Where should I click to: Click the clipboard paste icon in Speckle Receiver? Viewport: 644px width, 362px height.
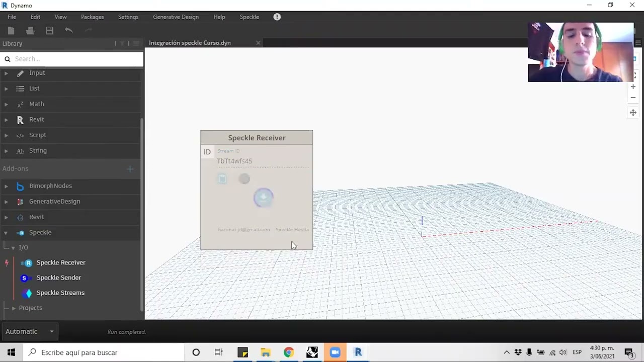pos(222,178)
